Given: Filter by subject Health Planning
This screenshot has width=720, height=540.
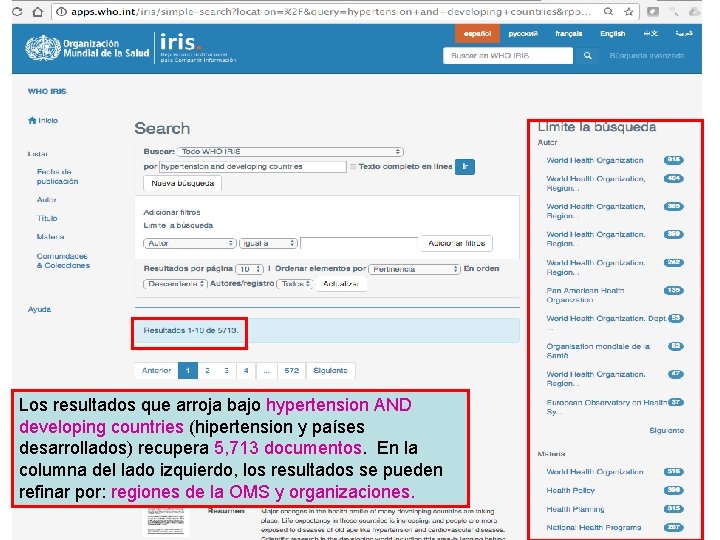Looking at the screenshot, I should (575, 509).
